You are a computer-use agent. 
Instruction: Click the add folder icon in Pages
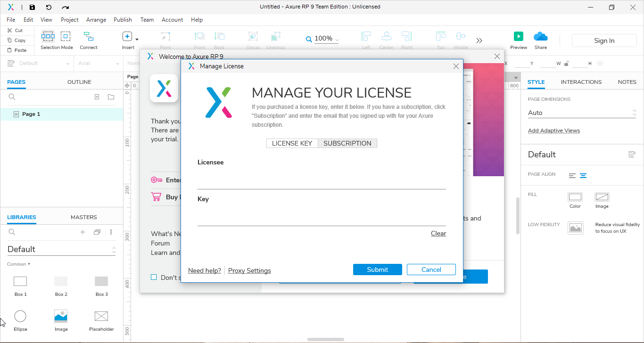[111, 97]
